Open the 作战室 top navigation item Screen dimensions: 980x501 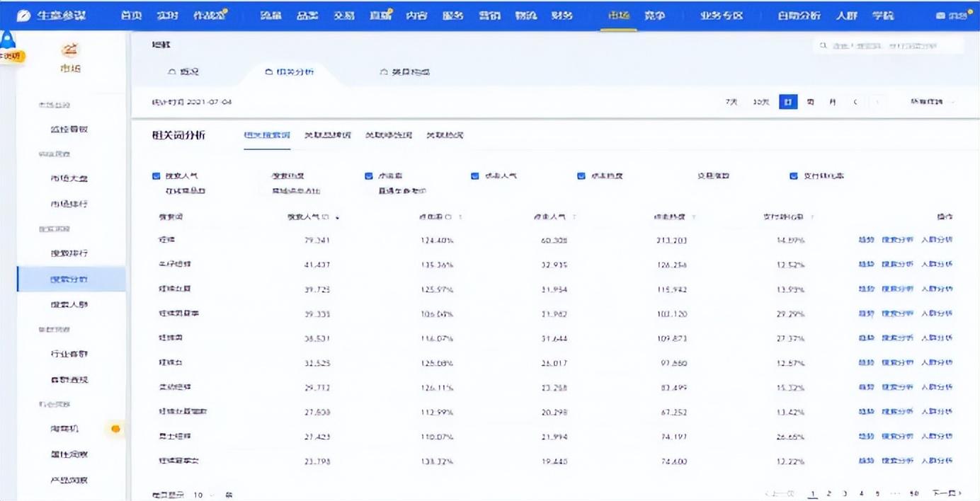(209, 16)
